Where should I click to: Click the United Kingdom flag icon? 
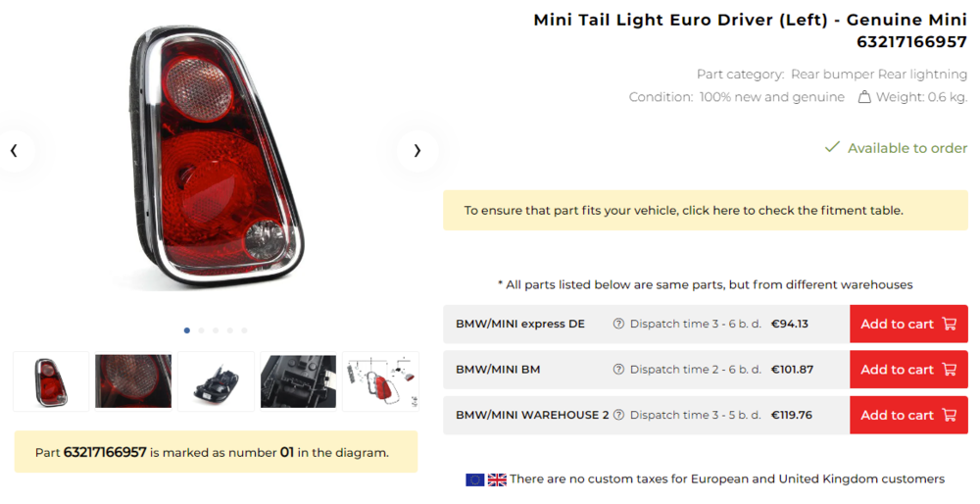497,479
